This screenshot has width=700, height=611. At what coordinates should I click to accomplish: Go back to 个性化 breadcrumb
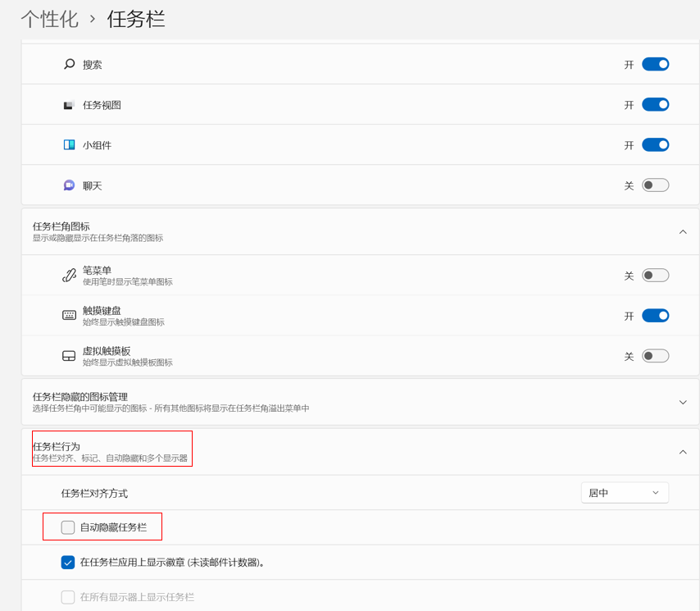point(50,19)
